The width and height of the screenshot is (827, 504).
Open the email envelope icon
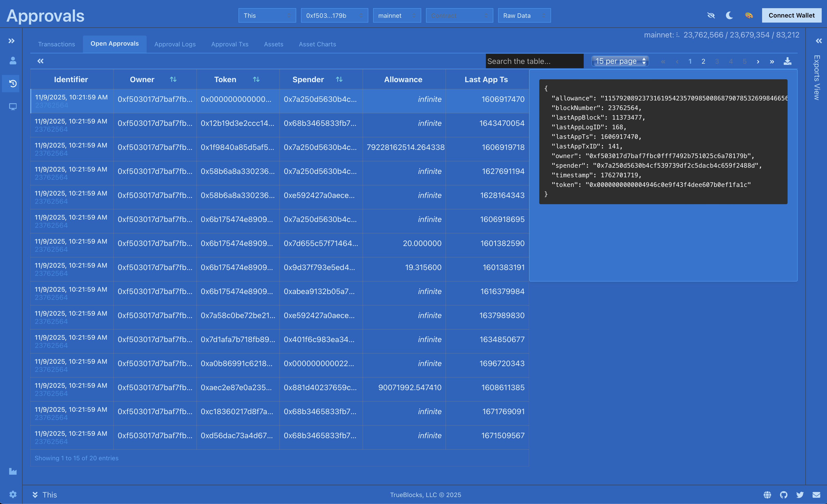click(x=816, y=495)
